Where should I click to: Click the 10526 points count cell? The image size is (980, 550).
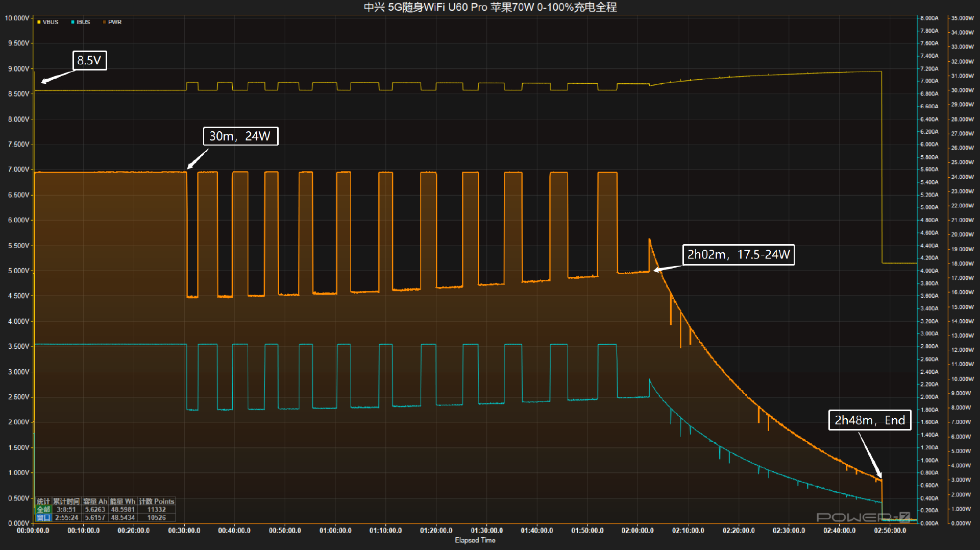157,517
